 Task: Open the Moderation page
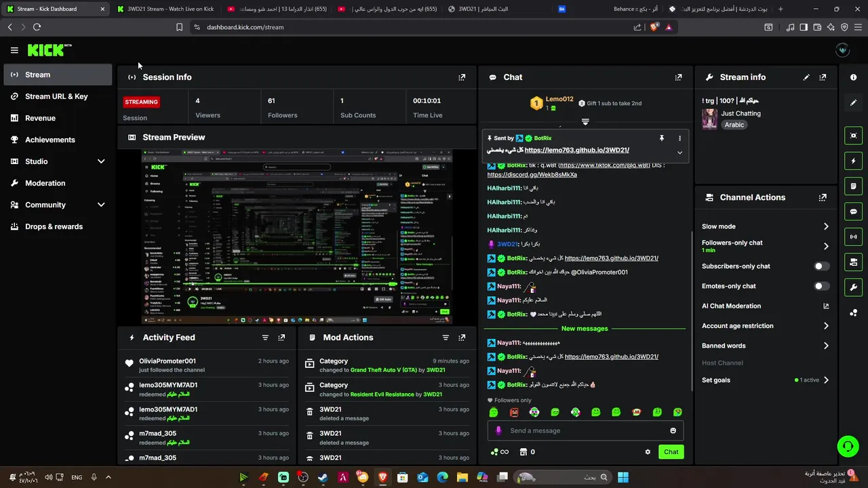pyautogui.click(x=58, y=183)
